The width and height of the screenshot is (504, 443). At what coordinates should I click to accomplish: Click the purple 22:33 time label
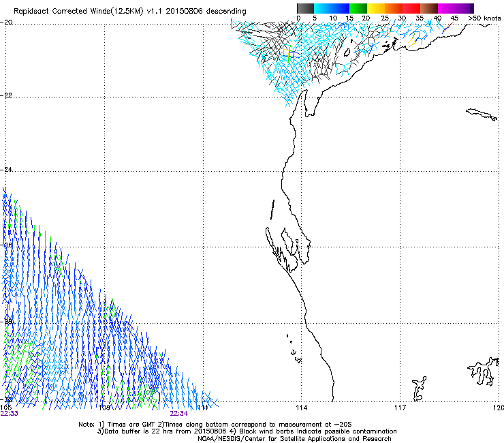click(x=10, y=414)
